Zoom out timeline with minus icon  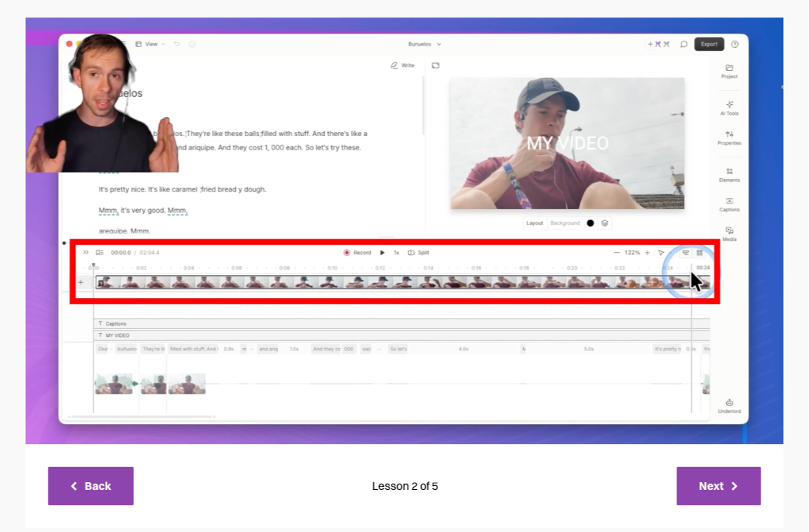point(617,253)
